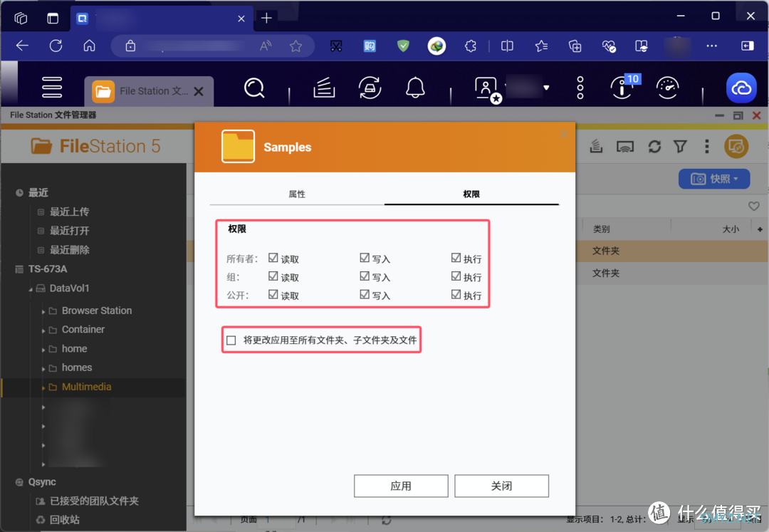Toggle owner 读取 permission checkbox
The height and width of the screenshot is (532, 769).
coord(273,258)
